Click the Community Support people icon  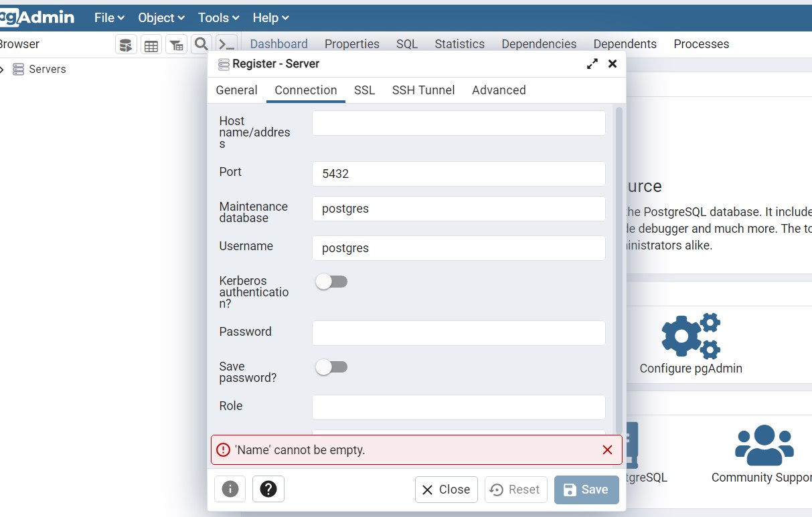(764, 445)
